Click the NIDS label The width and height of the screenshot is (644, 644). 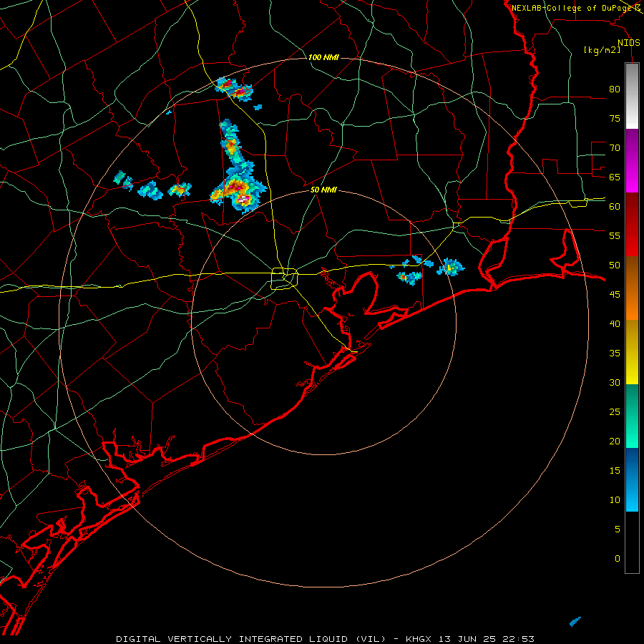coord(628,43)
